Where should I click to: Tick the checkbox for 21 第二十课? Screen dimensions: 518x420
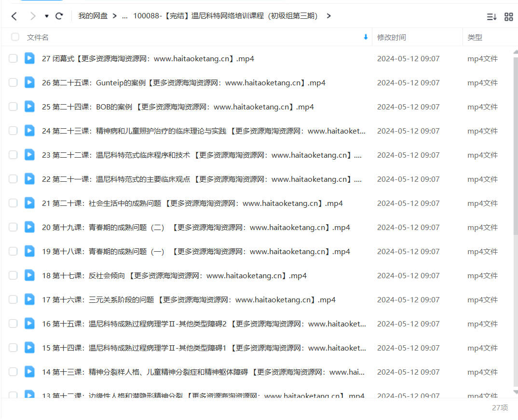point(13,203)
